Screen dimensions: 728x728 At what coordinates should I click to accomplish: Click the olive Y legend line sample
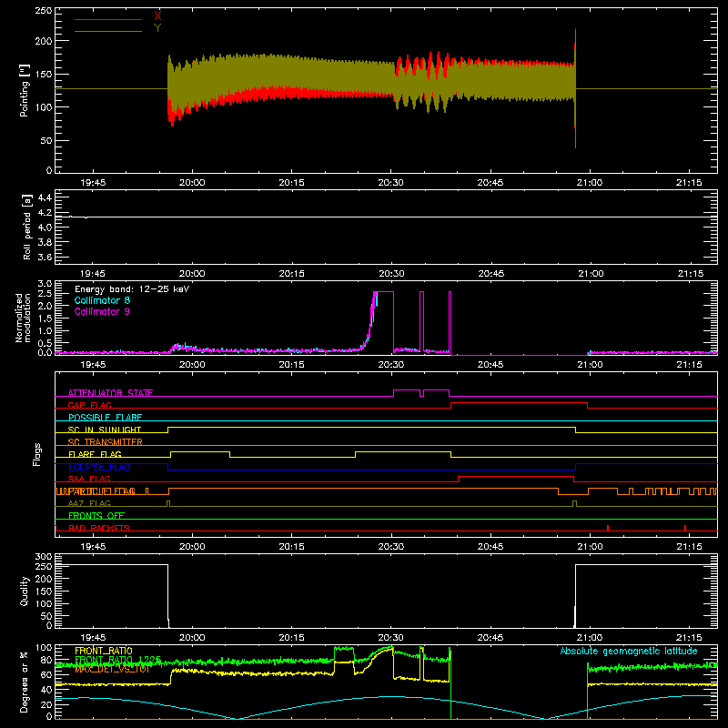point(108,31)
